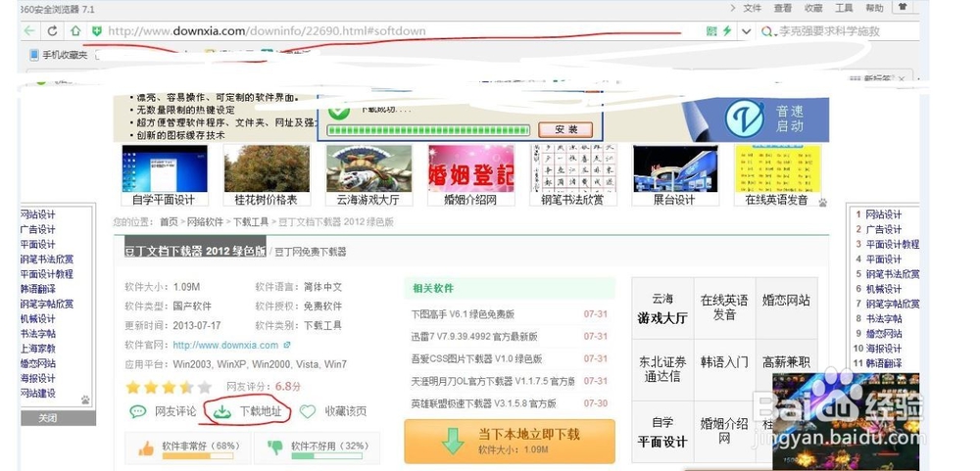The image size is (980, 471).
Task: Open the 查看 menu
Action: pyautogui.click(x=782, y=8)
